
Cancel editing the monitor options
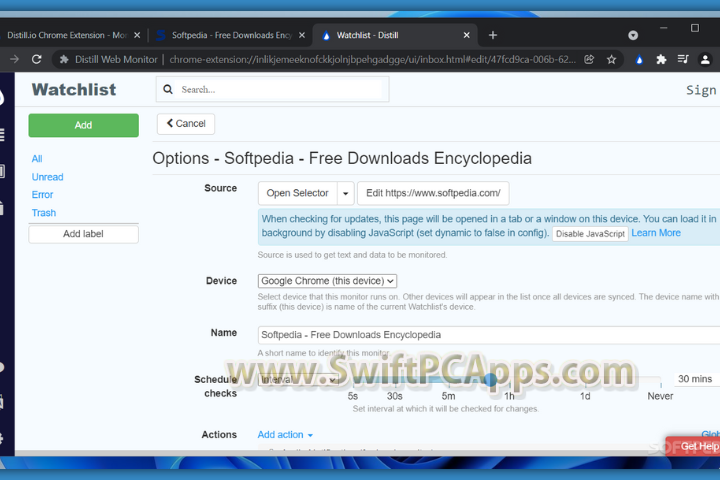click(186, 124)
